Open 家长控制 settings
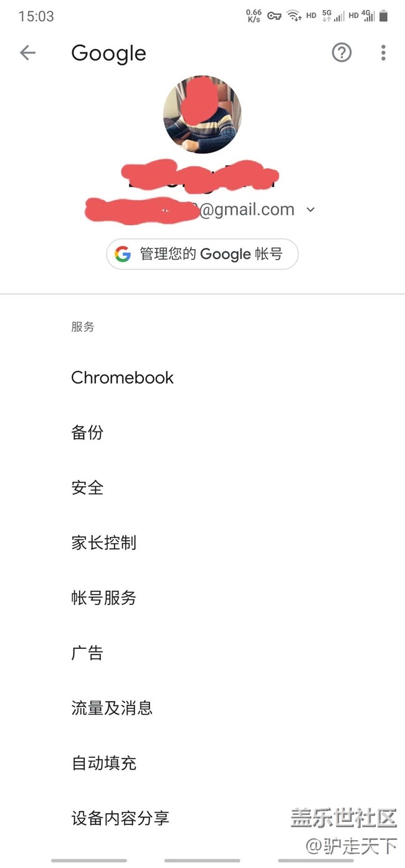 point(103,543)
